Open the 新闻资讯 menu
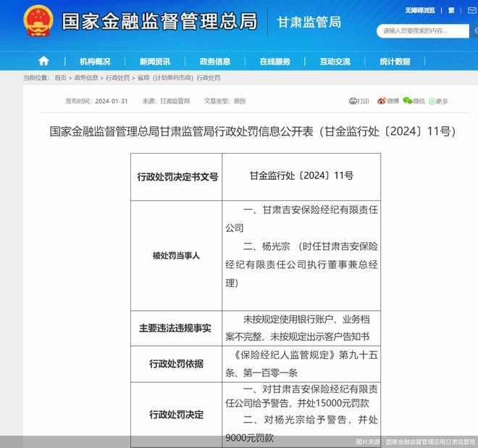This screenshot has height=448, width=478. click(155, 62)
